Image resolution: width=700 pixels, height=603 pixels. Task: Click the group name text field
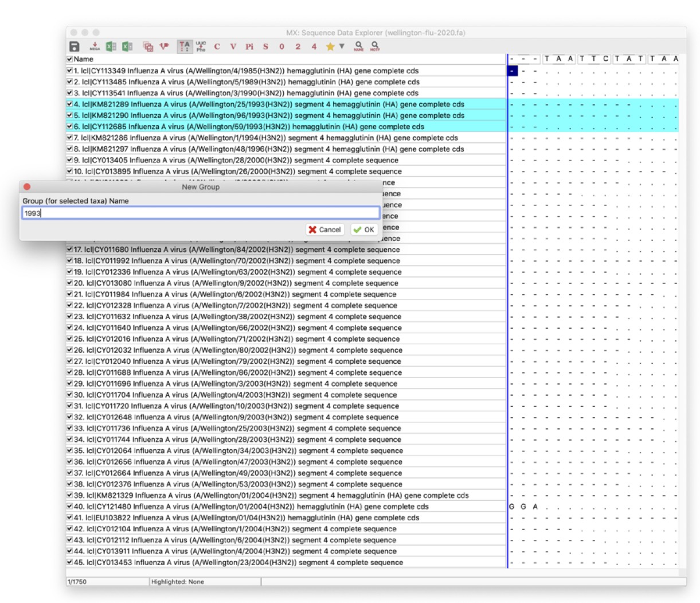pyautogui.click(x=201, y=213)
